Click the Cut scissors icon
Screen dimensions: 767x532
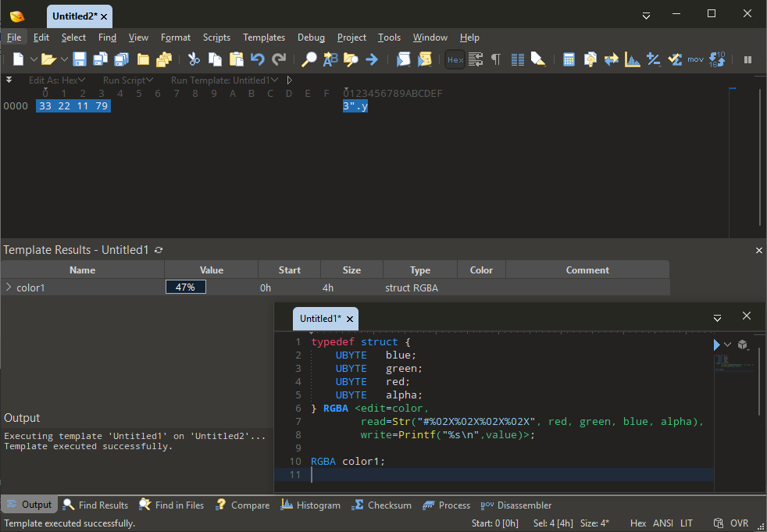(x=194, y=59)
